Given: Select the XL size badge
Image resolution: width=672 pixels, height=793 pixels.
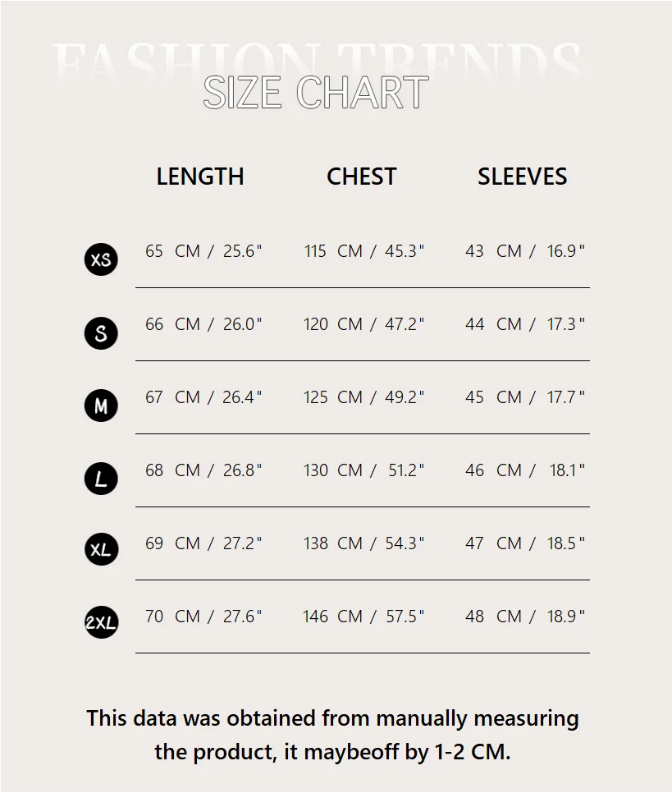Looking at the screenshot, I should (101, 549).
